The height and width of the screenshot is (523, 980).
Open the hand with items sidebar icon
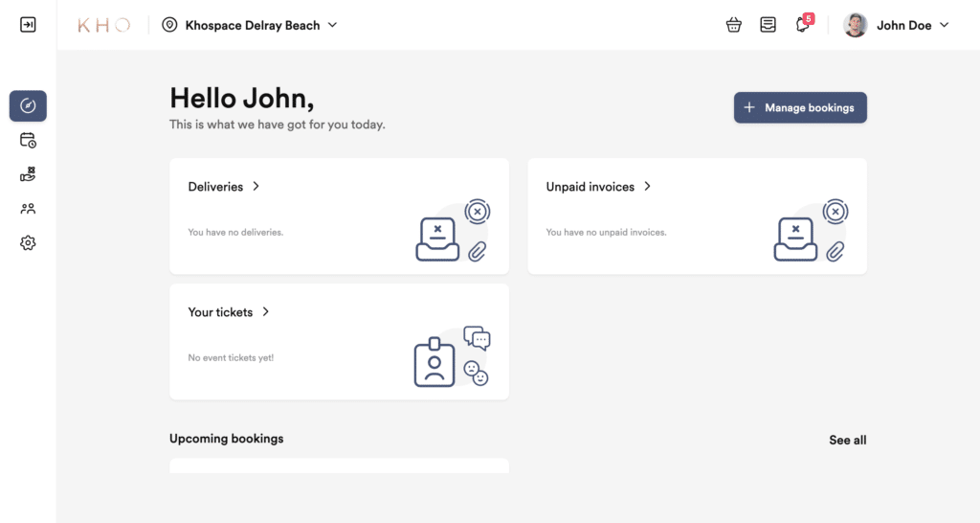point(28,174)
